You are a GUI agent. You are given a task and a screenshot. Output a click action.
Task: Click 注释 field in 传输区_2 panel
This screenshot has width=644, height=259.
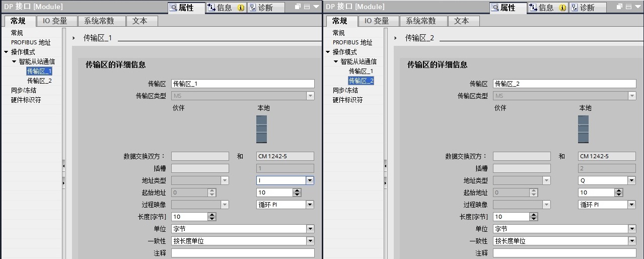(x=564, y=253)
